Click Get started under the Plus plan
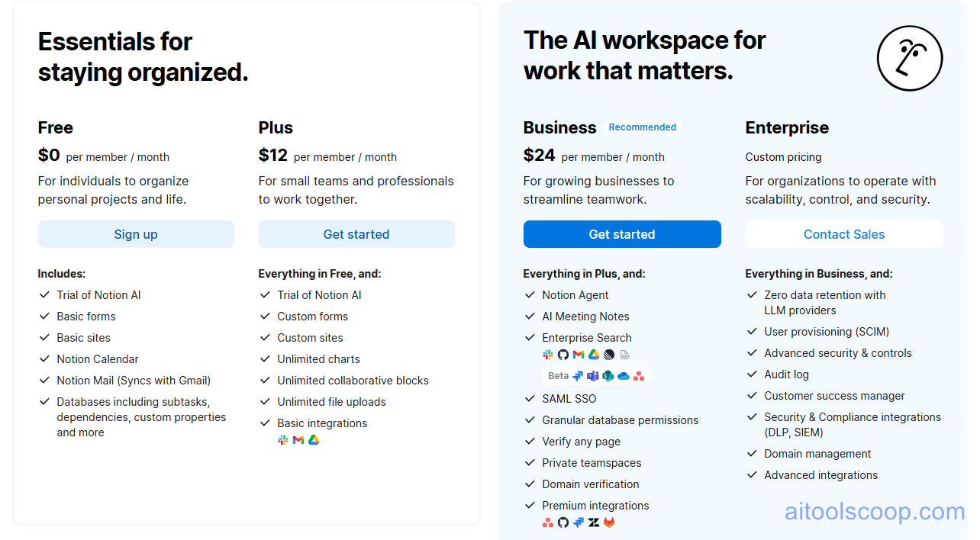The width and height of the screenshot is (980, 540). 356,234
